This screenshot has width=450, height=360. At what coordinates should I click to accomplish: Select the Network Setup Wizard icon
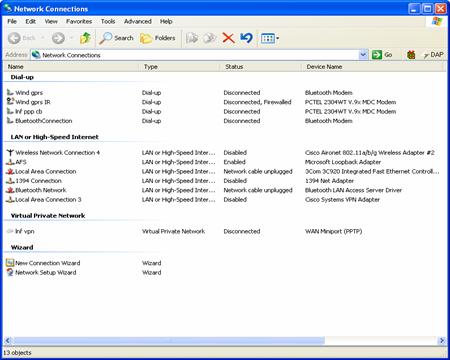[x=10, y=272]
